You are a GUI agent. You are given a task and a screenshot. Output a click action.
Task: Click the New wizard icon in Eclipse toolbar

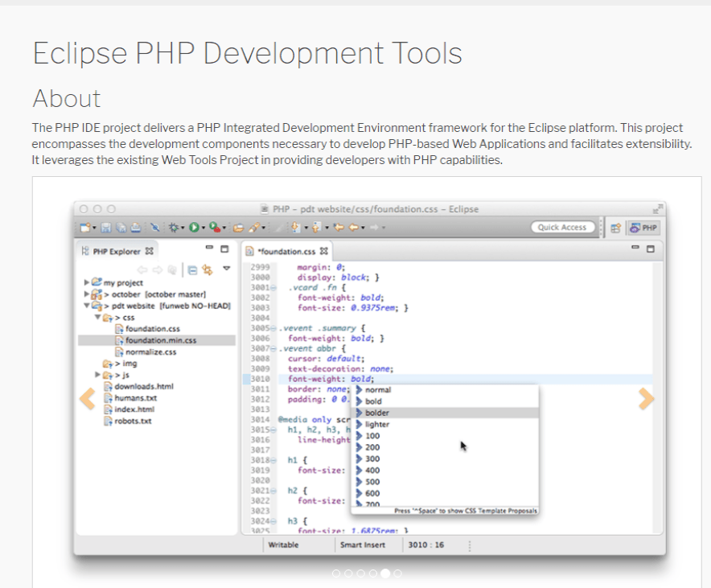point(85,228)
